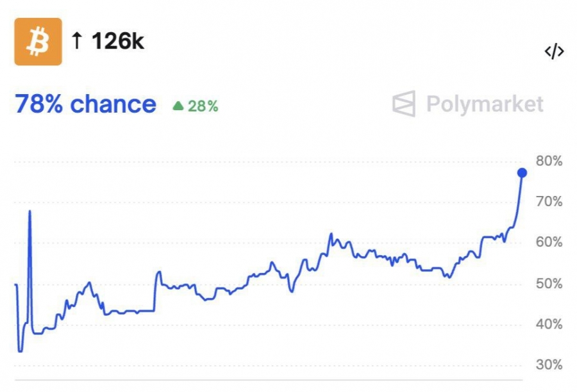The height and width of the screenshot is (392, 577).
Task: Click the 126k market title
Action: tap(117, 42)
